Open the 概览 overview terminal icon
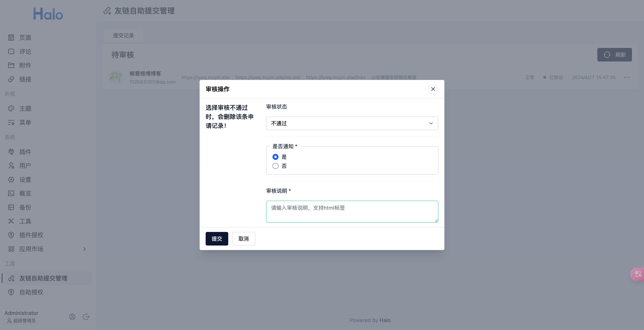Image resolution: width=644 pixels, height=330 pixels. pos(11,193)
